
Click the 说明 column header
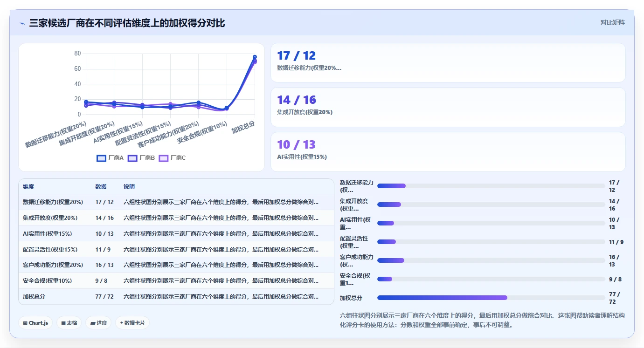[129, 186]
